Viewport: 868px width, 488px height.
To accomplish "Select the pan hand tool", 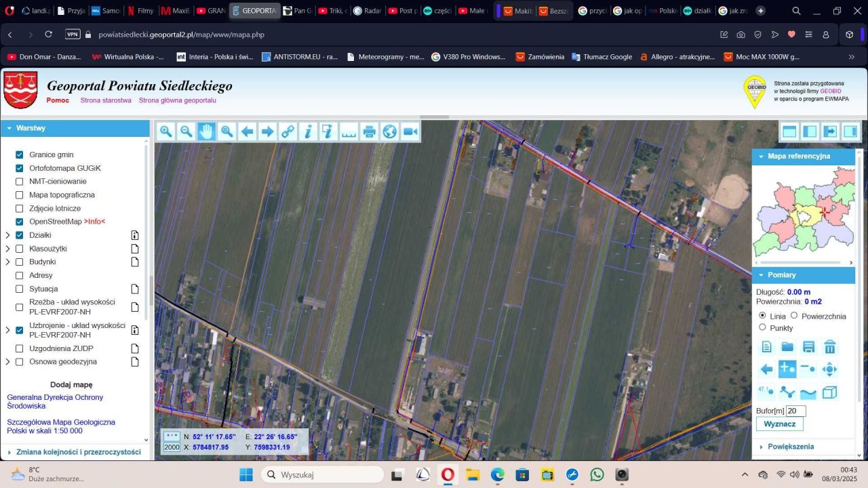I will (206, 131).
